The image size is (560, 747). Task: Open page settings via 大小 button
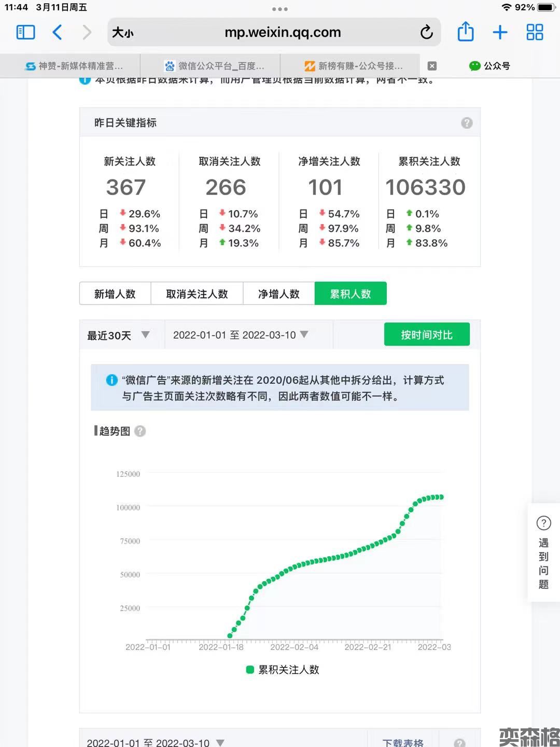(123, 33)
